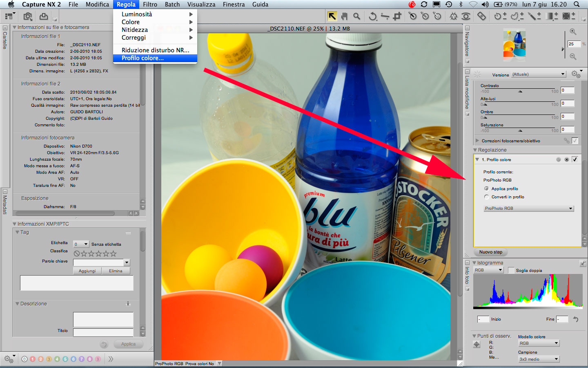The image size is (588, 368).
Task: Select the Neutral Control Point tool
Action: (425, 16)
